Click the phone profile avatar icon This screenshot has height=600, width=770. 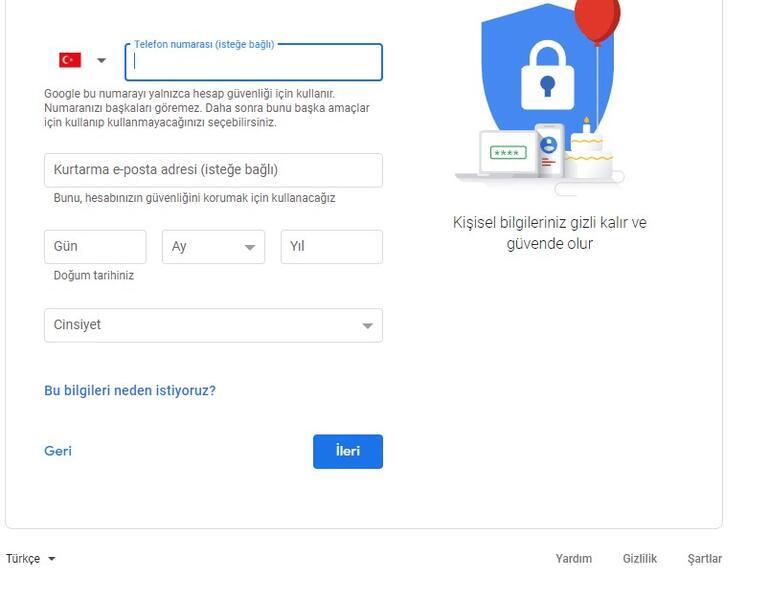tap(549, 146)
